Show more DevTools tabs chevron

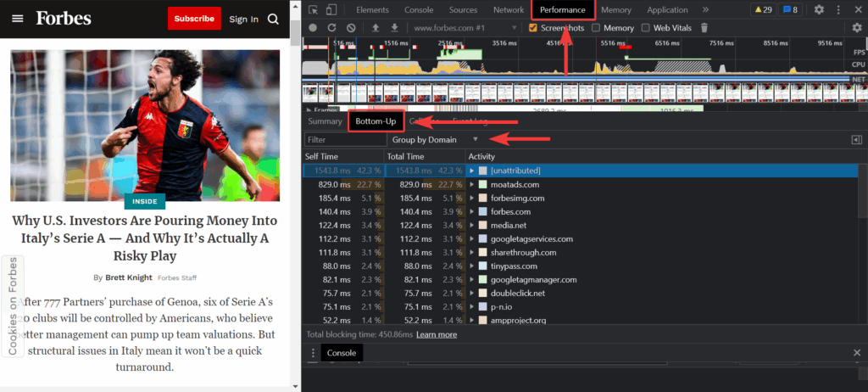click(705, 9)
